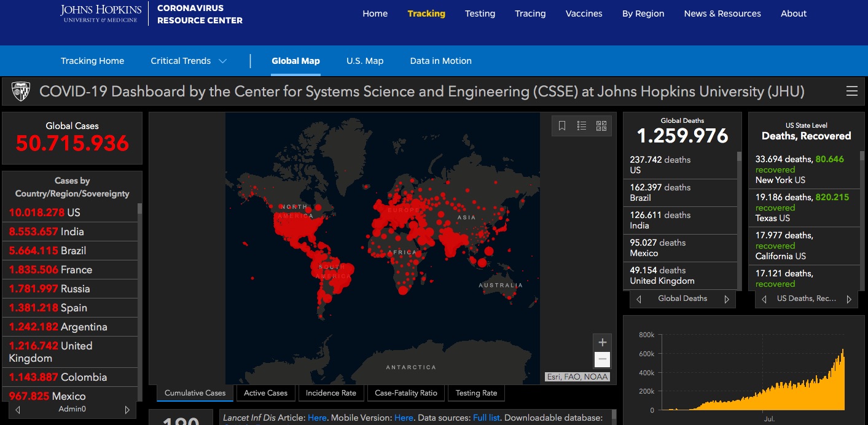Click the Johns Hopkins shield logo in dashboard header
Screen dimensions: 868x425
pos(21,92)
